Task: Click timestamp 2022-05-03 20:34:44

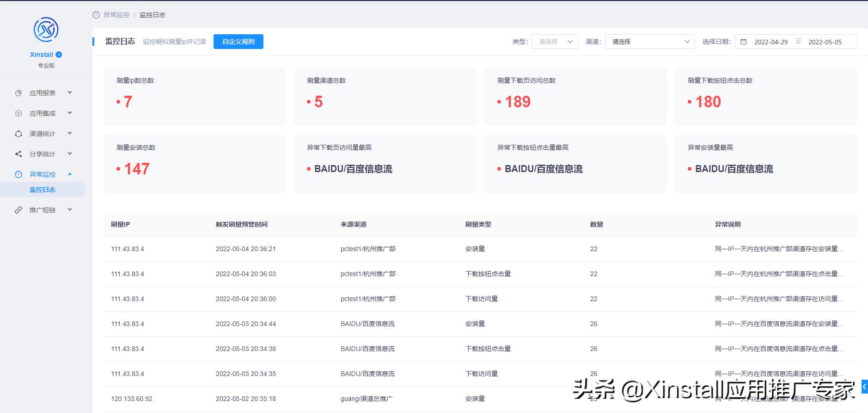Action: tap(246, 324)
